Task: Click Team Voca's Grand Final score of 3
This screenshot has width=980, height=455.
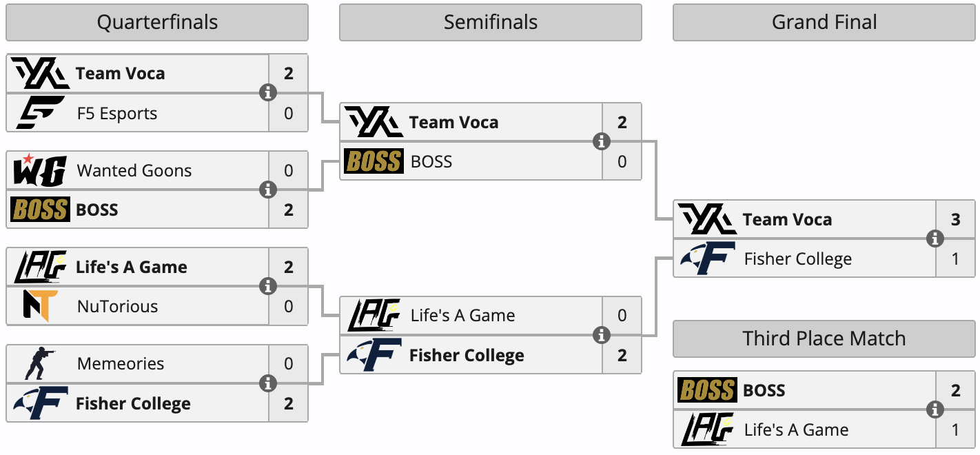Action: [x=955, y=219]
